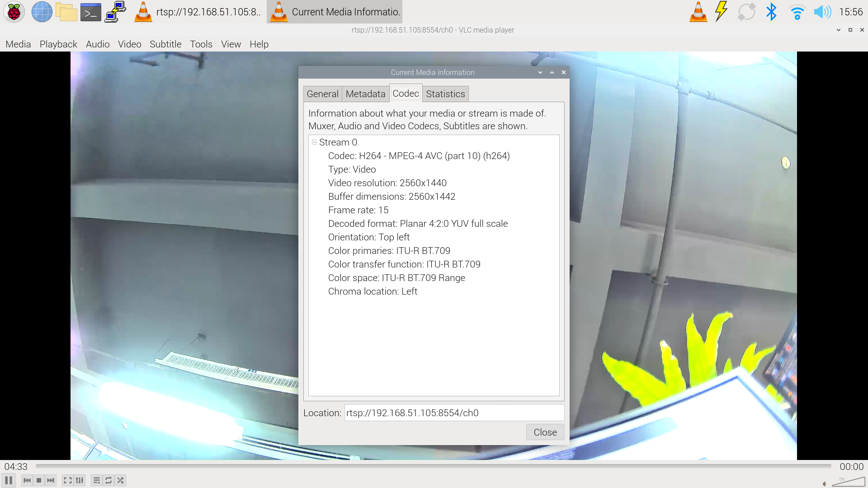Open the Raspberry Pi applications menu
Viewport: 868px width, 488px height.
[x=14, y=12]
